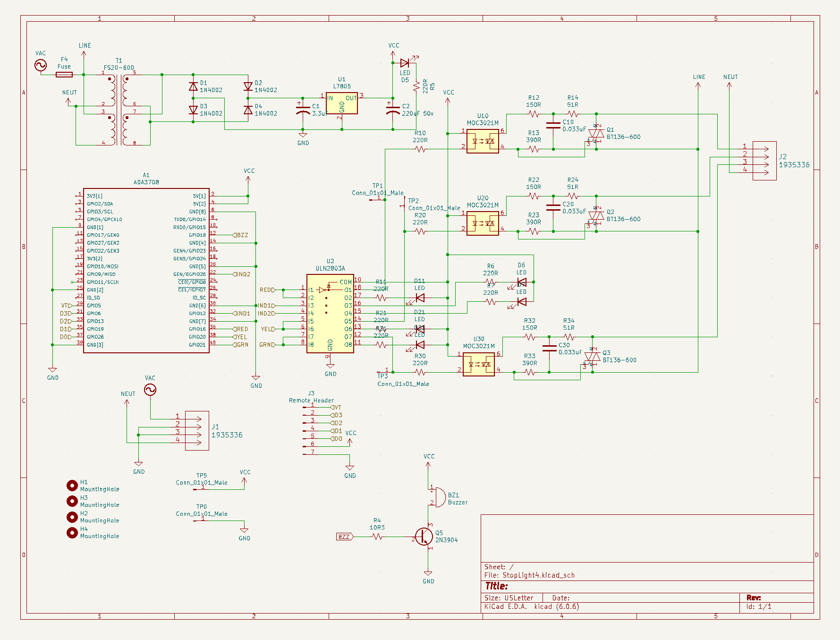Select diode D1 1N4002

(x=193, y=86)
